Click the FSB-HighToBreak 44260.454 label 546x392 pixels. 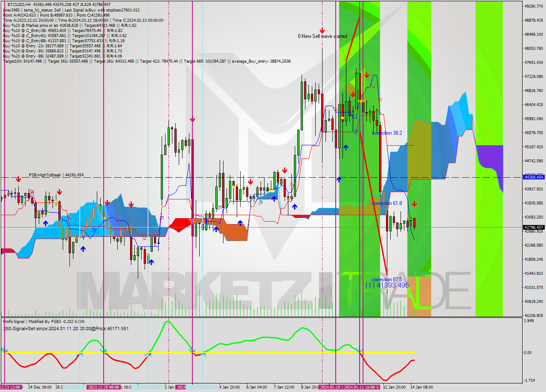56,175
